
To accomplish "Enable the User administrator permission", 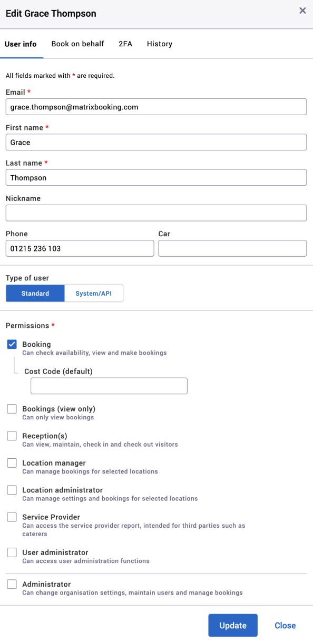I will click(x=12, y=552).
